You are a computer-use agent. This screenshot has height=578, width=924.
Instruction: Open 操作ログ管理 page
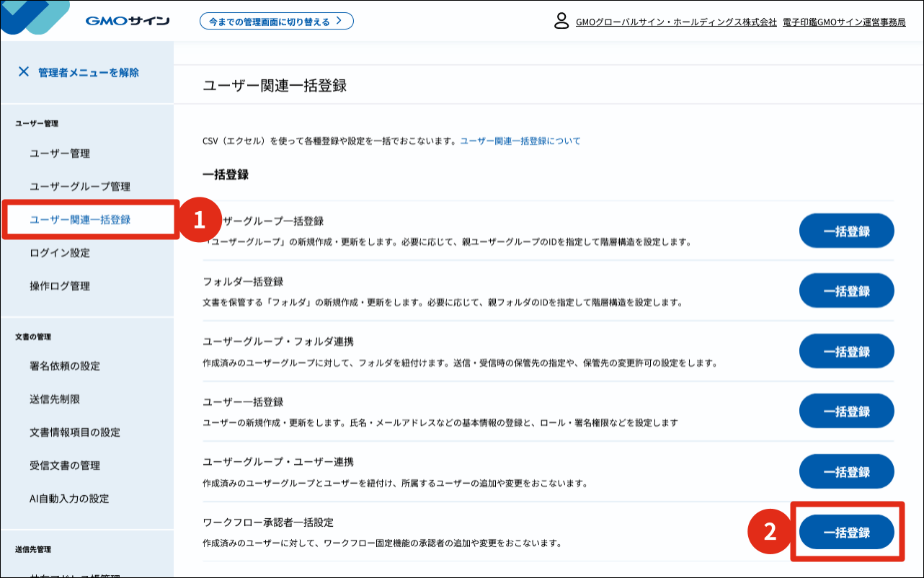63,285
